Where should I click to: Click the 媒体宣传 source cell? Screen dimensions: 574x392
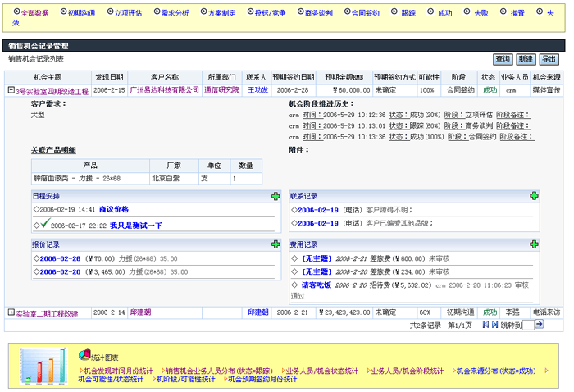pyautogui.click(x=547, y=90)
